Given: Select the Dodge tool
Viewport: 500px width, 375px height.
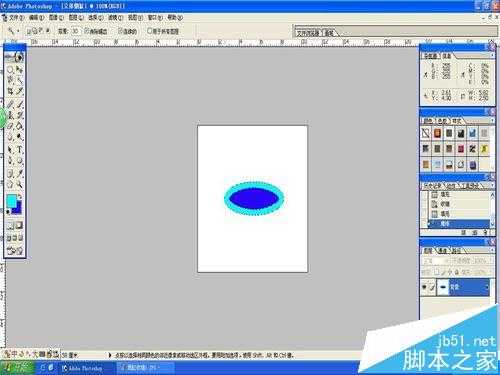Looking at the screenshot, I should click(19, 137).
